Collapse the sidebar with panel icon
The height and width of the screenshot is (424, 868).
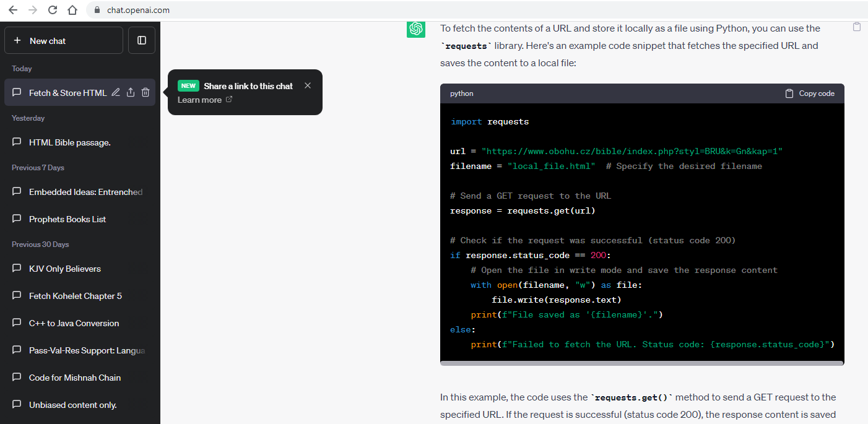point(142,40)
